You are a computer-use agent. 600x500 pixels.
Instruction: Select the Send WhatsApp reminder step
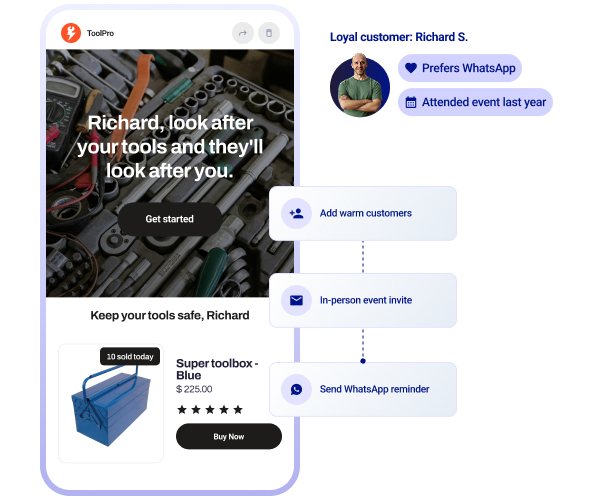[363, 389]
